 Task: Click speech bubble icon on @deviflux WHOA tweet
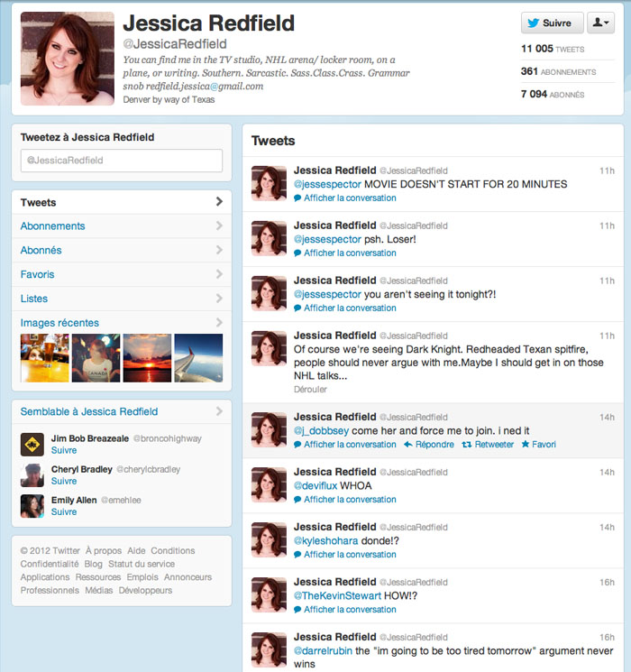297,500
